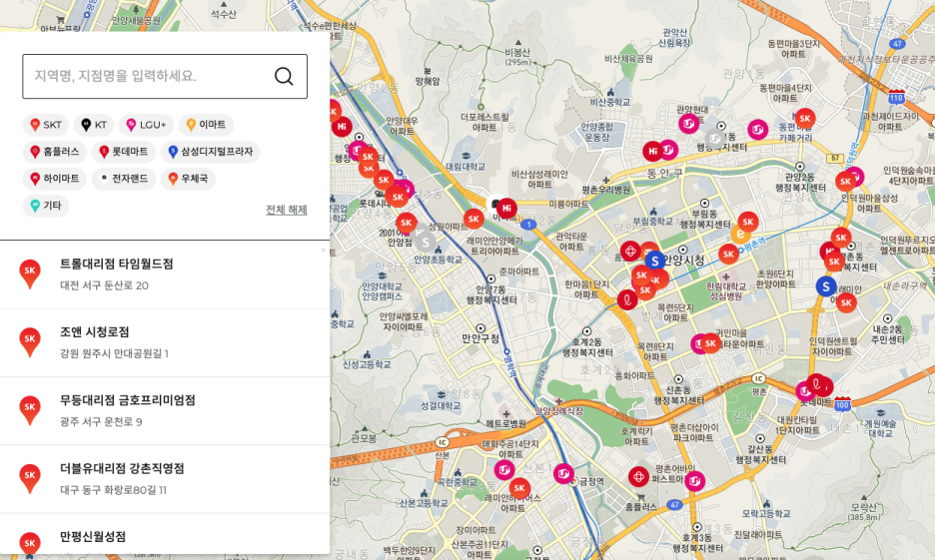Select the gray S marker near 안양초등학교
The image size is (935, 560).
[x=426, y=242]
